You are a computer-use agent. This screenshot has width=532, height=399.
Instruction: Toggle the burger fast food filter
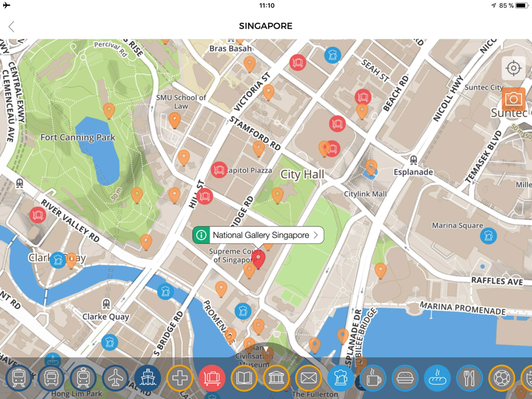[x=405, y=378]
